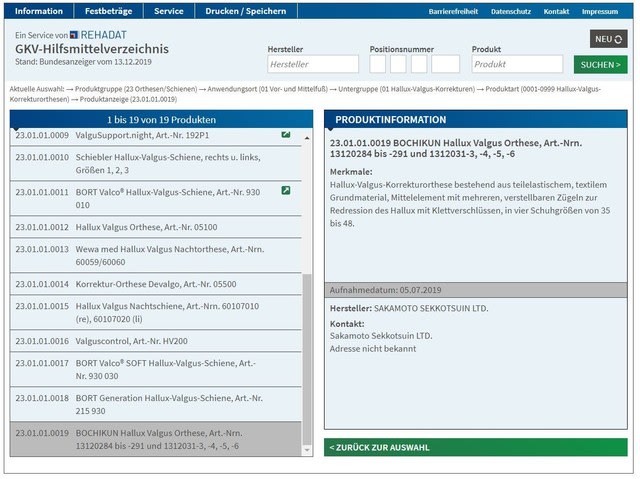640x479 pixels.
Task: Open the Kontakt link in header
Action: 556,11
